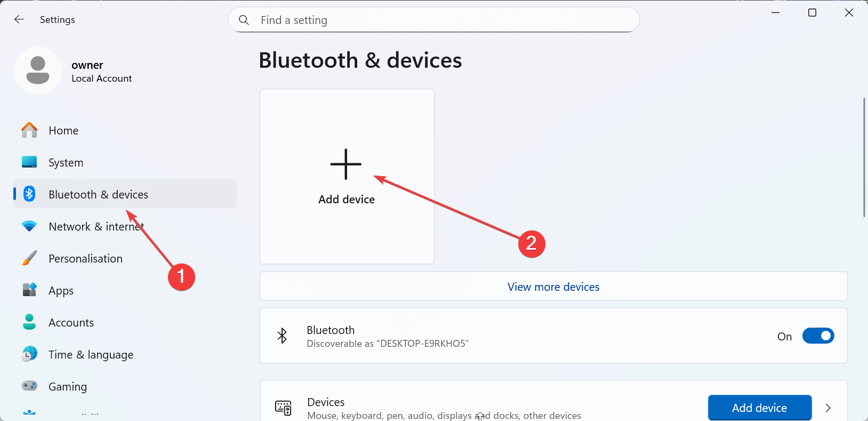Click the Accounts person icon
Screen dimensions: 868x421
point(29,322)
